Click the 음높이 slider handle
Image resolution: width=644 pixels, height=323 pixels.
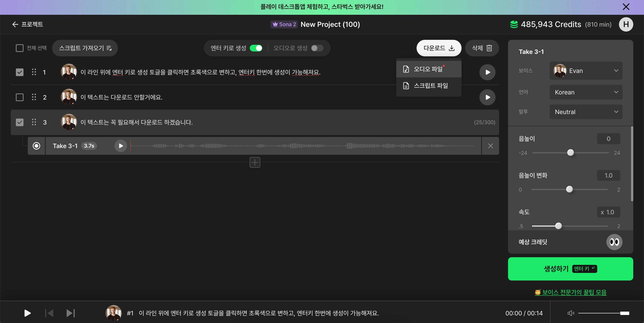[570, 153]
